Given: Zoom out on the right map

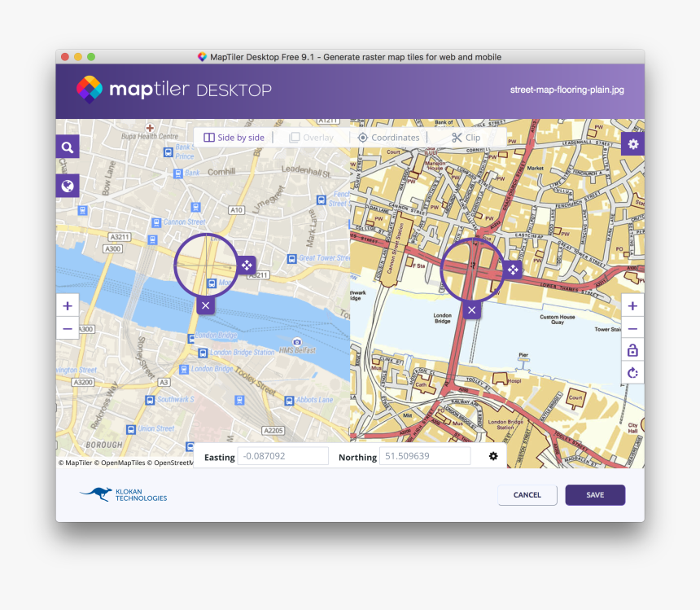Looking at the screenshot, I should click(632, 329).
